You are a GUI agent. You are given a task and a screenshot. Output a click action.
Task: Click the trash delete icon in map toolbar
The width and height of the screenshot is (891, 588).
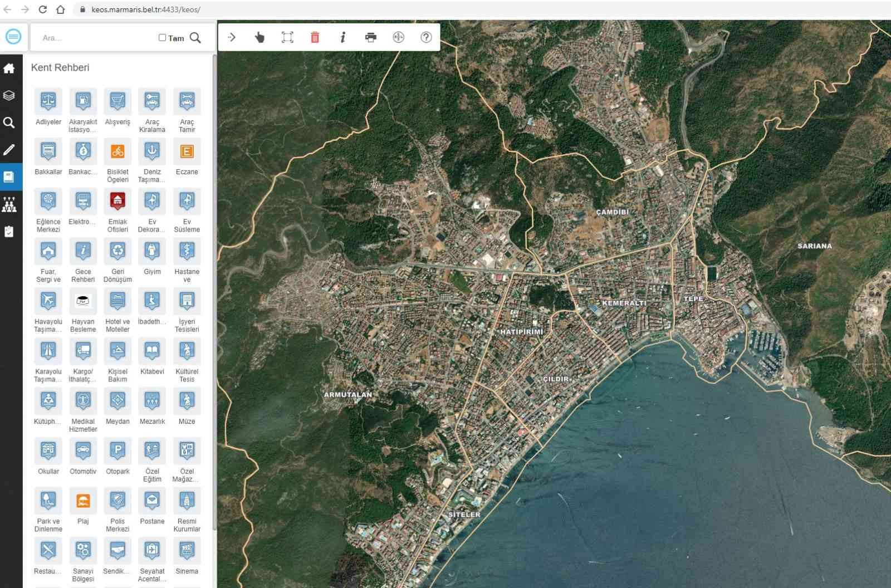click(315, 37)
